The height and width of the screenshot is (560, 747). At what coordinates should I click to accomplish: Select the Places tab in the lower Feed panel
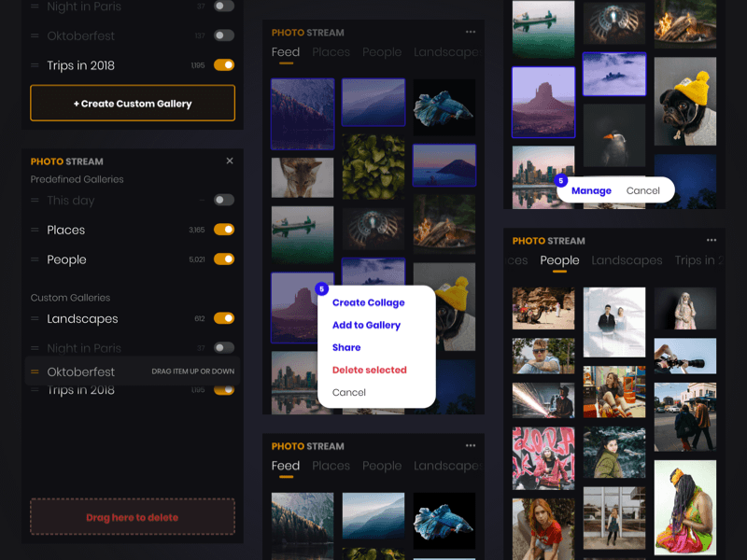coord(331,466)
